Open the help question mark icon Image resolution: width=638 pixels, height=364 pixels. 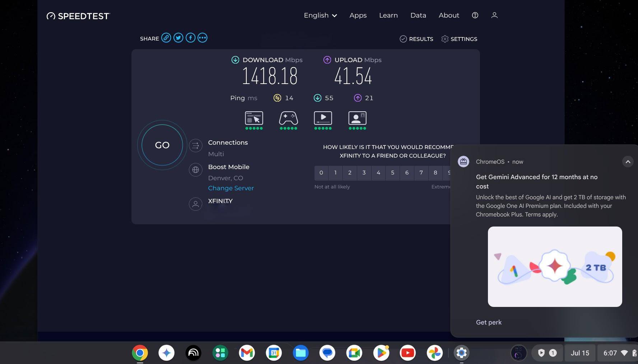475,15
